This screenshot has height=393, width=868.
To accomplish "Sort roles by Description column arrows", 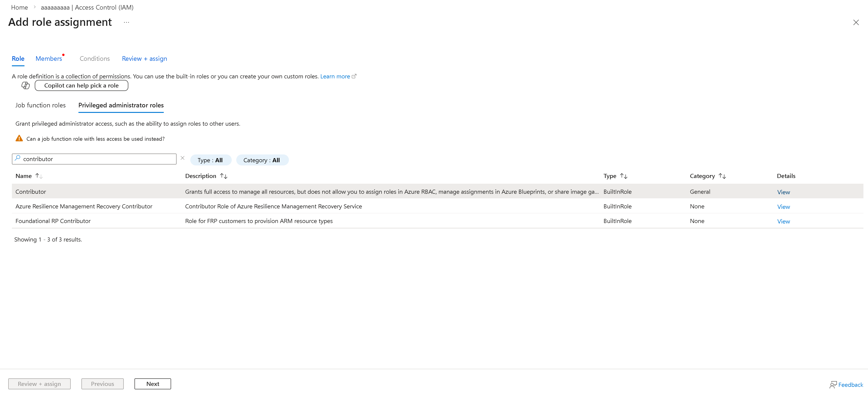I will point(224,176).
